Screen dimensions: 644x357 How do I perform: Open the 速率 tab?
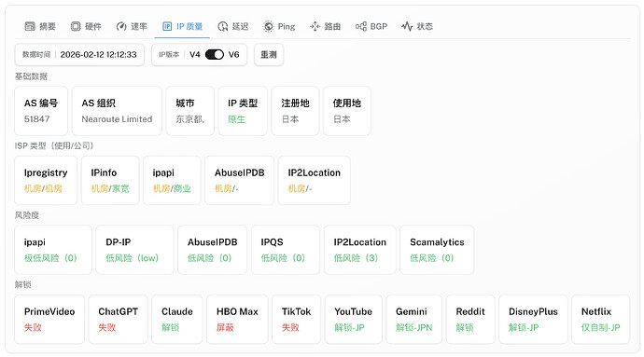pos(132,27)
